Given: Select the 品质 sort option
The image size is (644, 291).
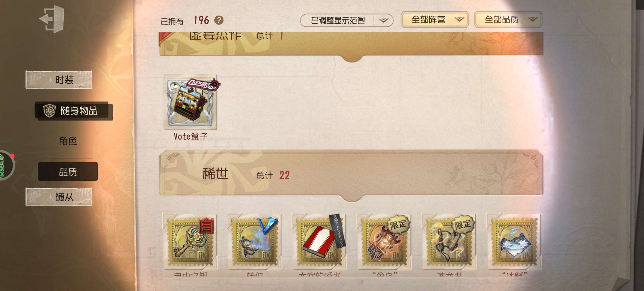Looking at the screenshot, I should 68,172.
